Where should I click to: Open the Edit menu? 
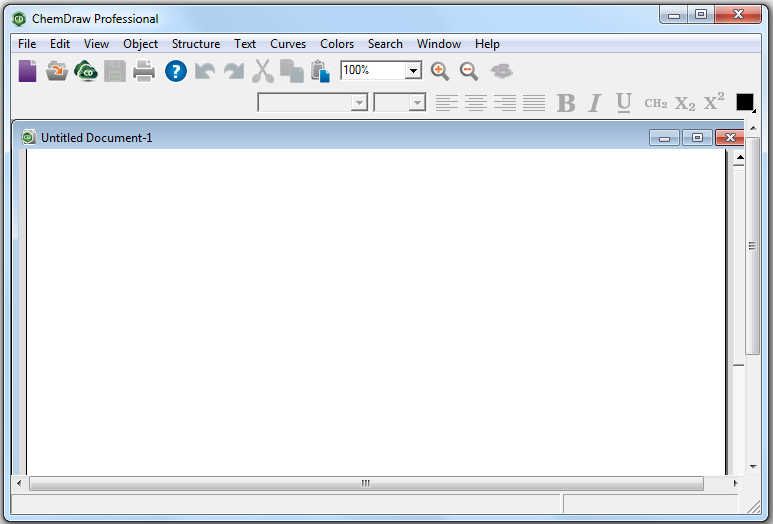tap(60, 44)
